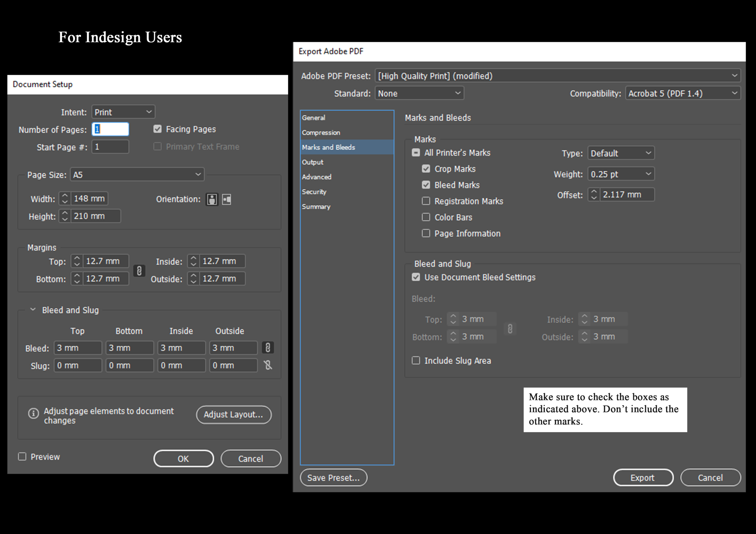Check Include Slug Area option

pyautogui.click(x=416, y=360)
